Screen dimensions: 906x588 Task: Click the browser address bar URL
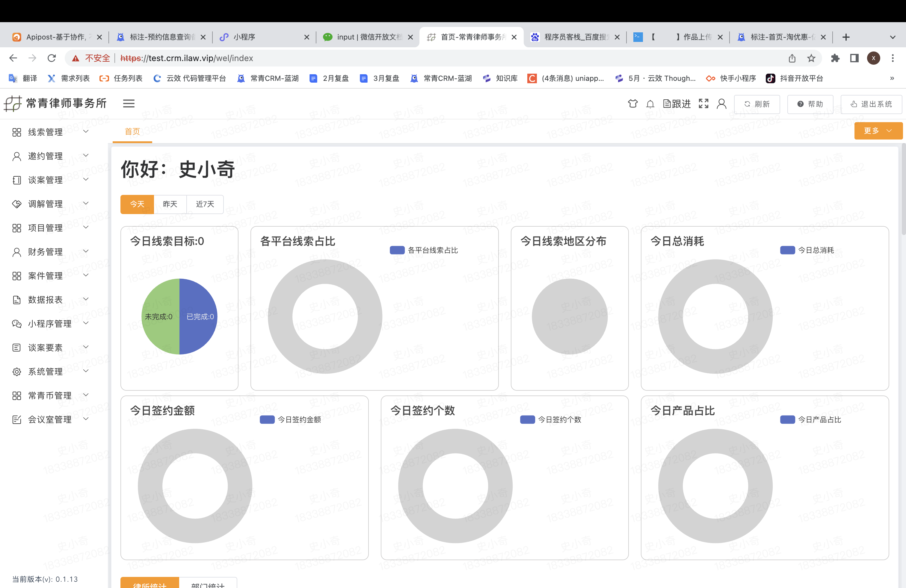(x=187, y=58)
